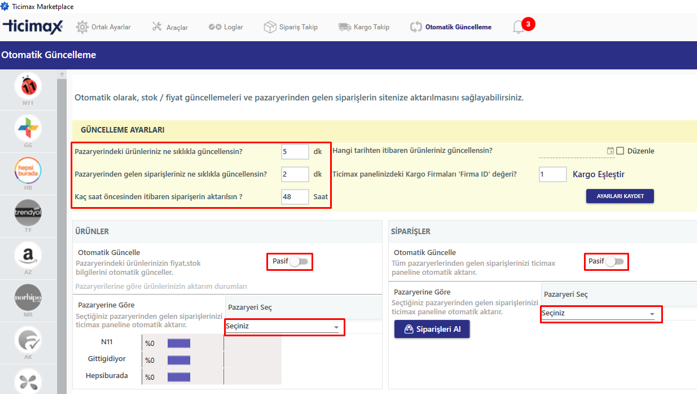Open the Hepsiburada marketplace icon

click(28, 171)
